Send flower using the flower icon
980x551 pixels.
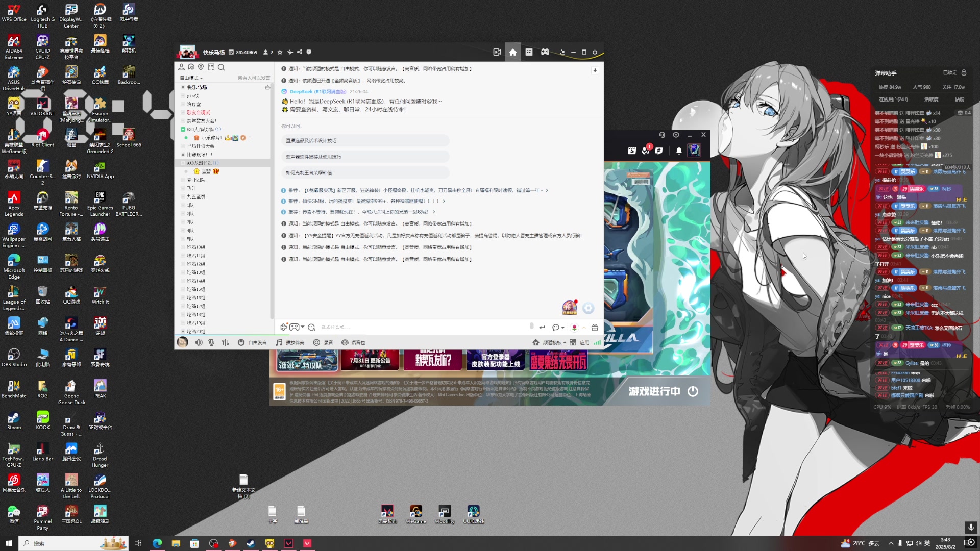tap(574, 328)
